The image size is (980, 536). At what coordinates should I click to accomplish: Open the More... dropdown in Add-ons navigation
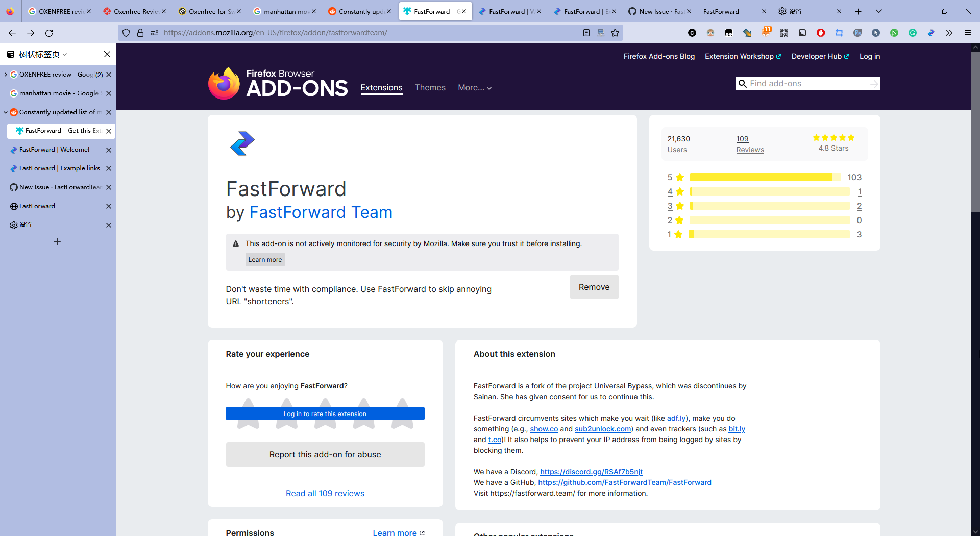[x=474, y=87]
